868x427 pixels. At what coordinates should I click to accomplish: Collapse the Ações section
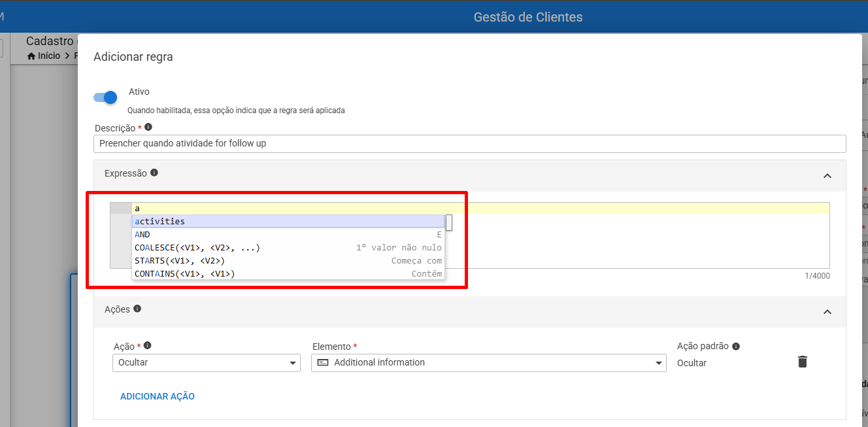(x=827, y=312)
